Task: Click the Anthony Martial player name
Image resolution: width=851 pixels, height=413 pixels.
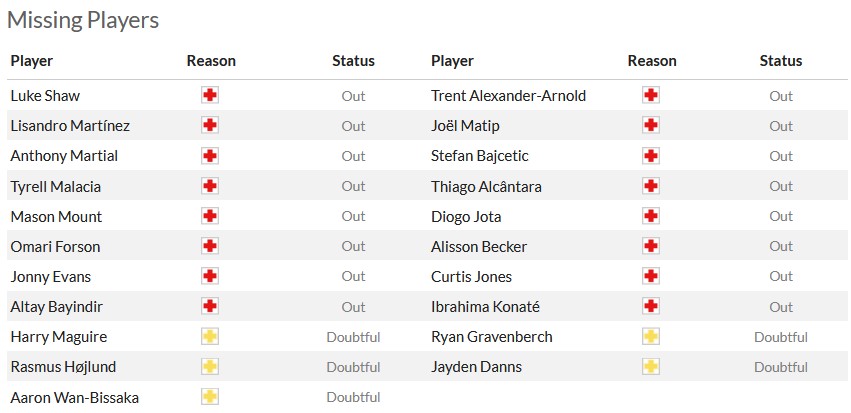Action: point(64,156)
